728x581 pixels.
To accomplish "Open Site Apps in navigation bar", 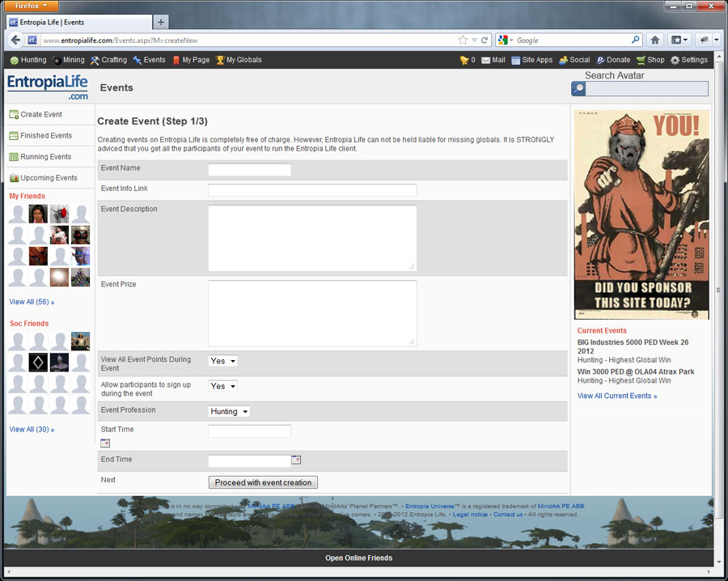I will [x=532, y=60].
